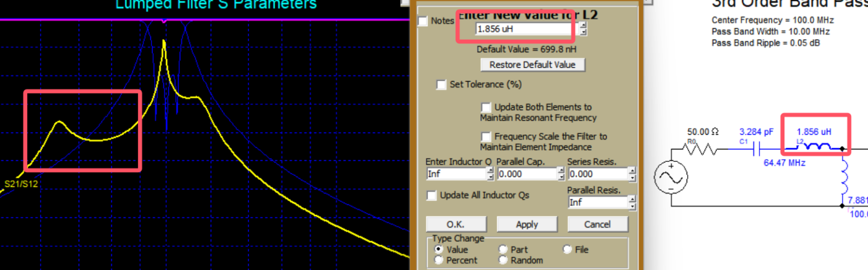Check the Set Tolerance (%) box
The image size is (868, 270).
(x=441, y=85)
